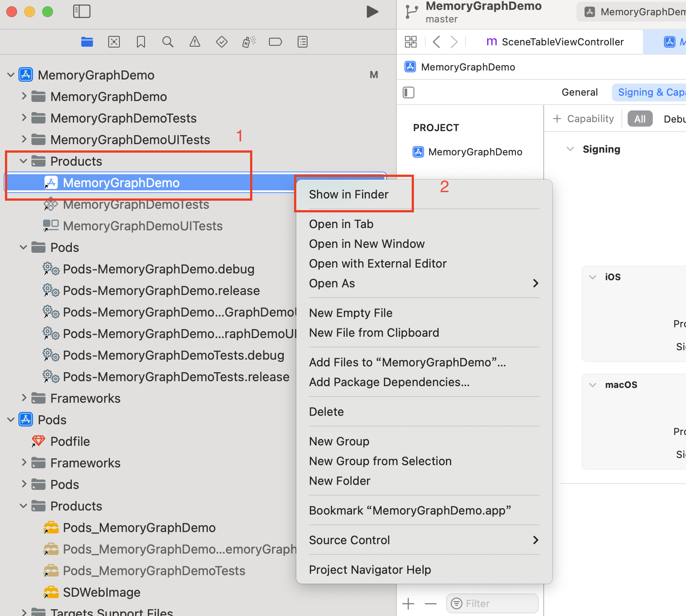Open Pods-MemoryGraphDemo.release config file
The image size is (686, 616).
(x=161, y=291)
